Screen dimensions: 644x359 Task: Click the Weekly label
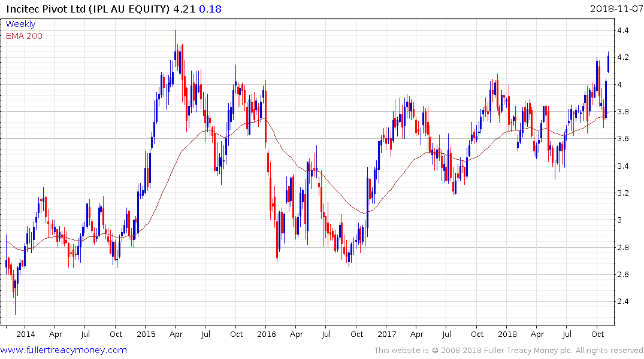(20, 24)
